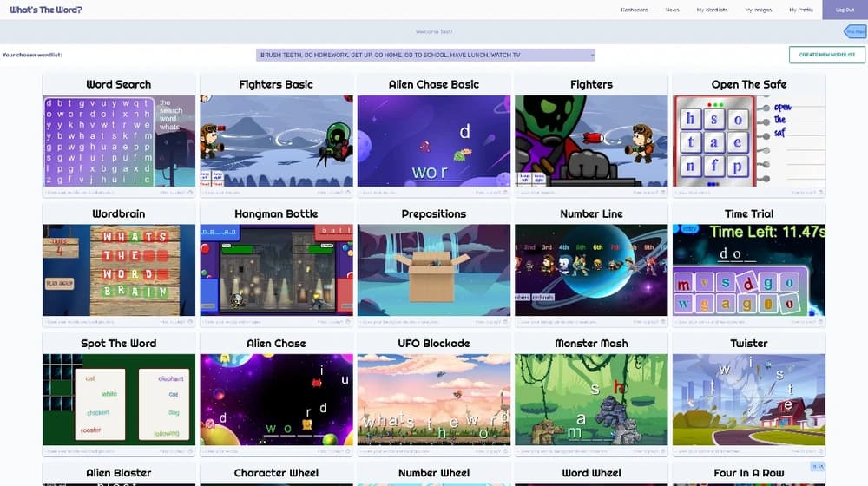Click the What's The Word? logo
The height and width of the screenshot is (486, 868).
coord(46,10)
